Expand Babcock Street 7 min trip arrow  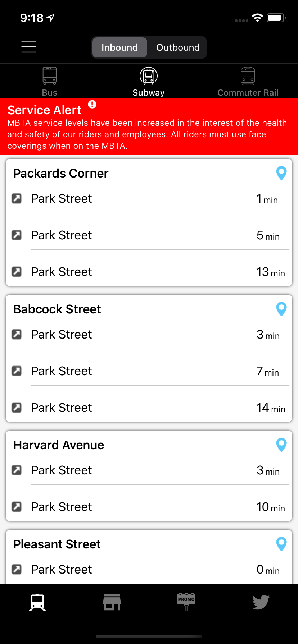(x=17, y=371)
